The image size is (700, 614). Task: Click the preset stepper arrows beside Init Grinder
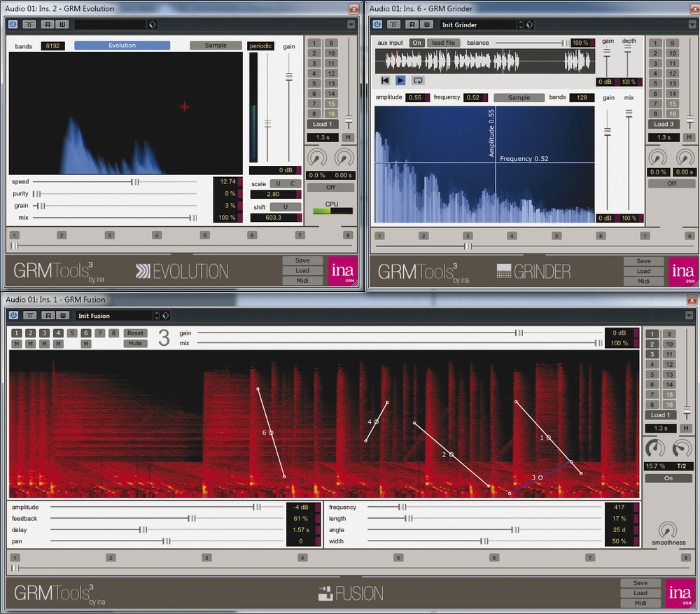pos(520,25)
